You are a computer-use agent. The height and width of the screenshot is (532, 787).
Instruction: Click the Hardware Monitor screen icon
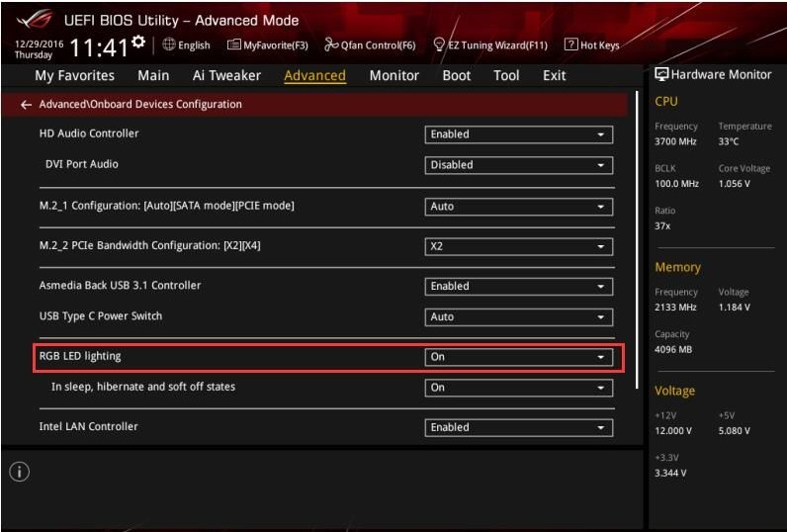[x=661, y=75]
